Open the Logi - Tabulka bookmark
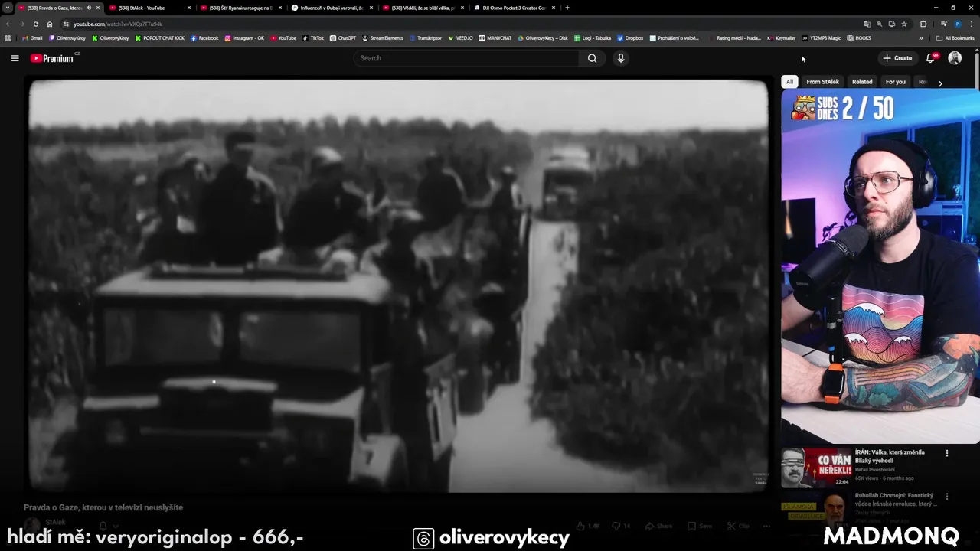Viewport: 980px width, 551px height. (593, 37)
